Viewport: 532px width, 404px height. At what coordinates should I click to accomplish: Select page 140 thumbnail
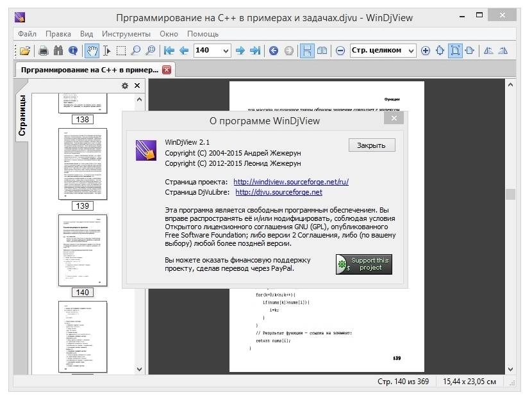pos(83,250)
